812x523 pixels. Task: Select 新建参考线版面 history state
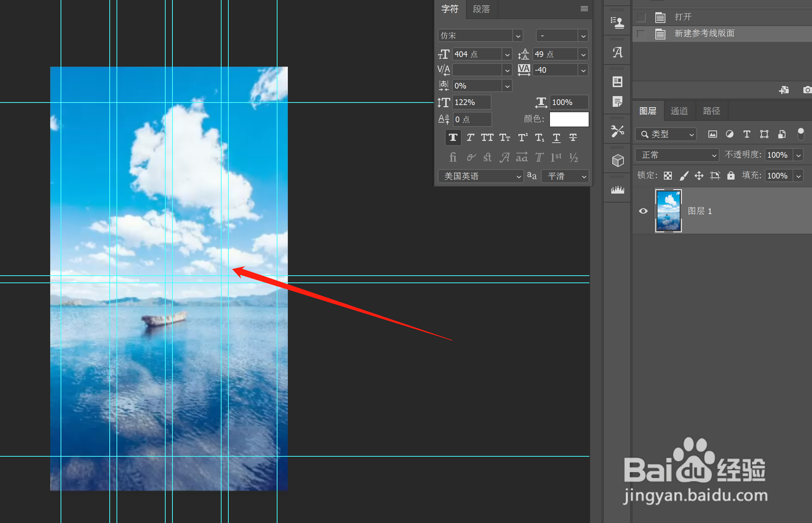(704, 33)
